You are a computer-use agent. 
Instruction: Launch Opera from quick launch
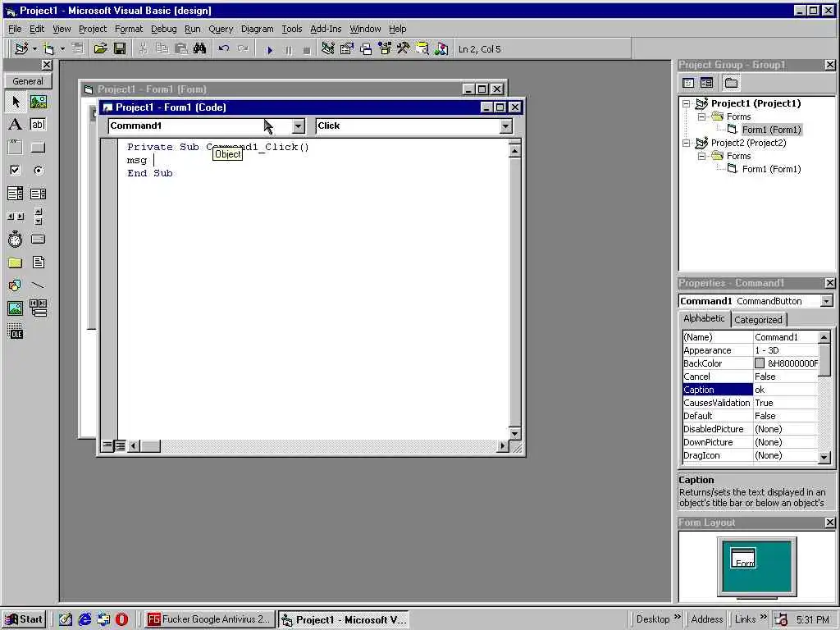click(x=122, y=619)
